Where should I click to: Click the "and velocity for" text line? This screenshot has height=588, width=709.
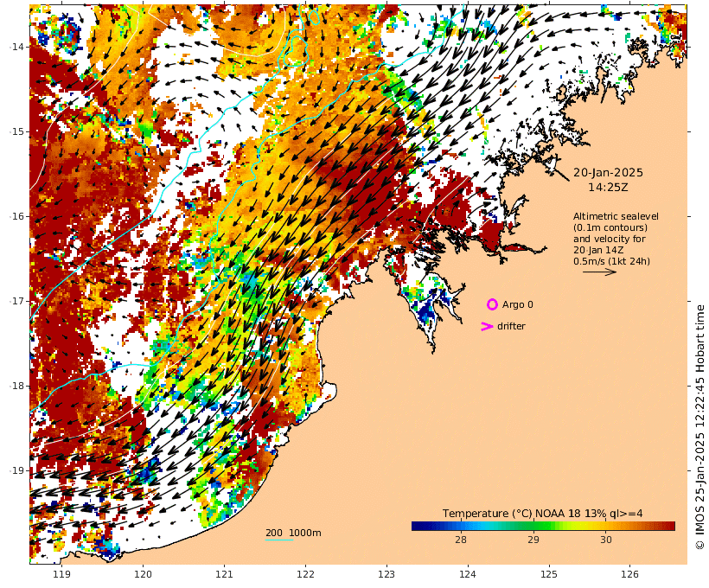pos(610,239)
